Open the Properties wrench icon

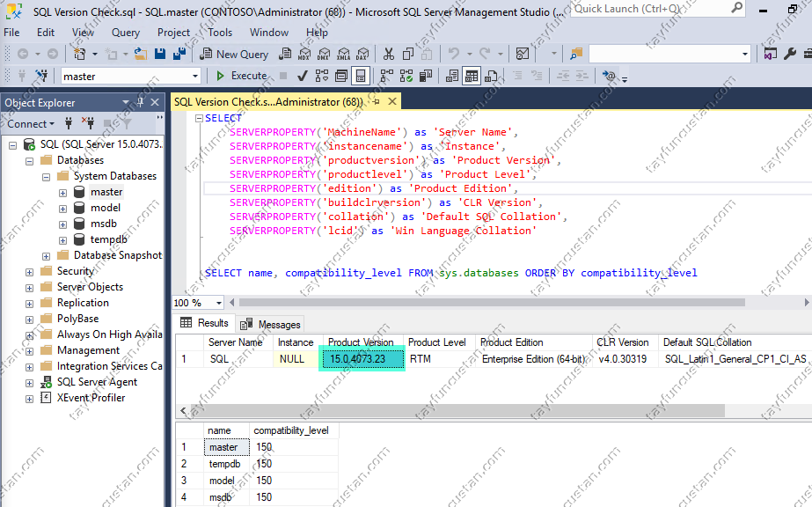[x=790, y=54]
